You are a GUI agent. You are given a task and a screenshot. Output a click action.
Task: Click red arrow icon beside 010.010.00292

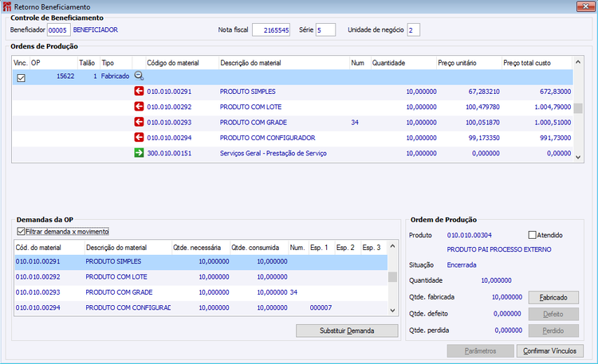coord(139,107)
